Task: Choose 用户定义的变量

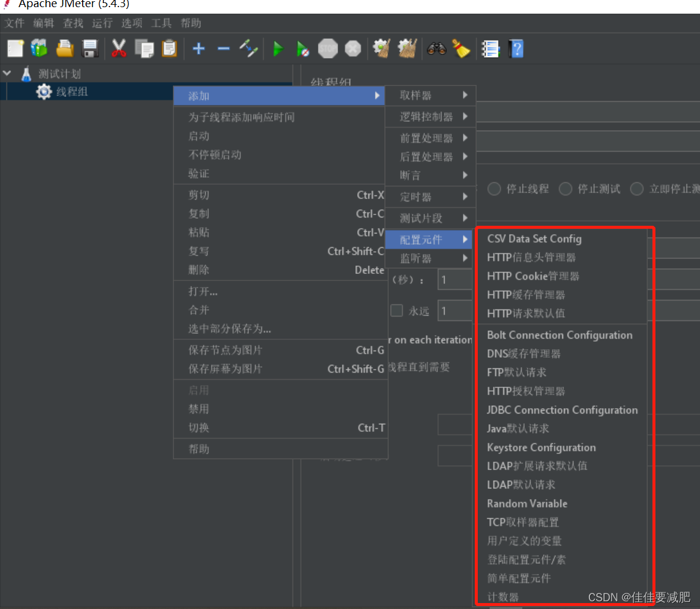Action: (561, 541)
